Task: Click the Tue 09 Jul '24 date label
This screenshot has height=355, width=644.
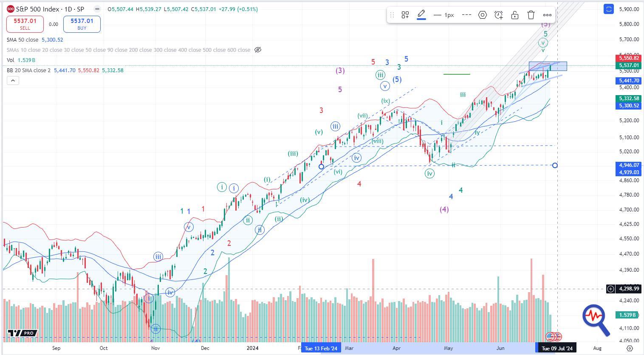Action: (x=556, y=348)
